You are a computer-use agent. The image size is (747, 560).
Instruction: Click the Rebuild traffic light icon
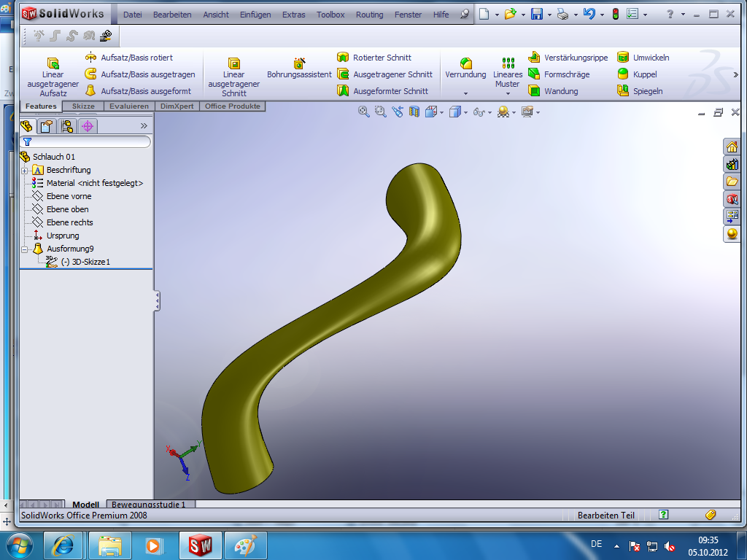coord(615,15)
